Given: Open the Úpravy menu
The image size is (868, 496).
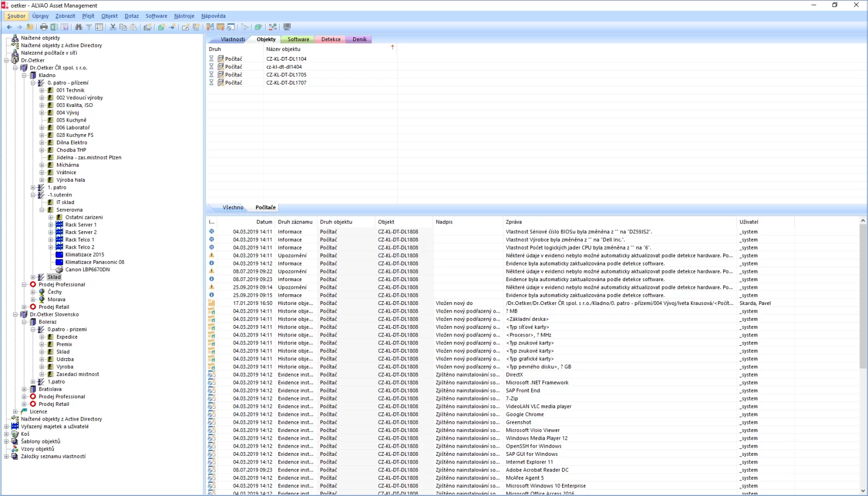Looking at the screenshot, I should [x=40, y=16].
